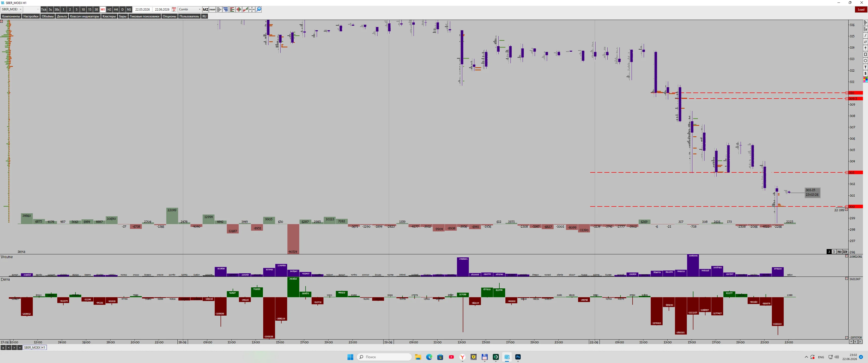Collapse the Delta panel with its top corner toggle
This screenshot has width=868, height=363.
tap(847, 279)
